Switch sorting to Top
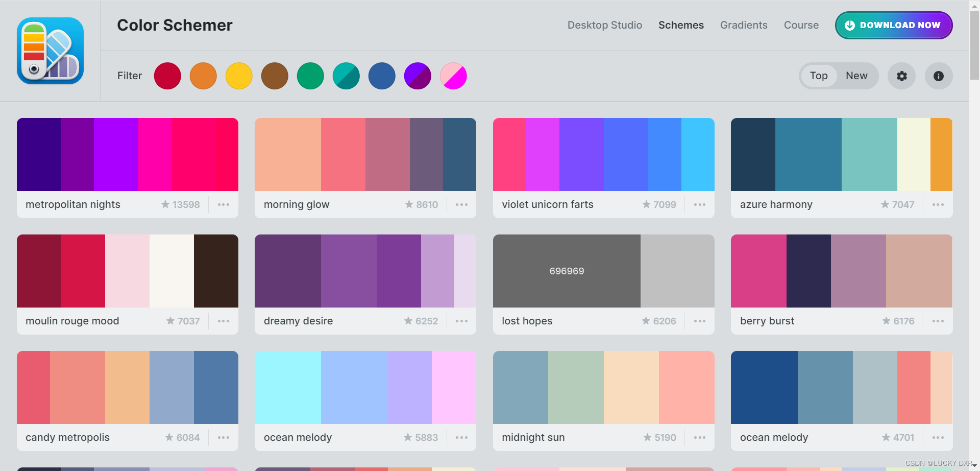The width and height of the screenshot is (980, 471). pyautogui.click(x=819, y=76)
